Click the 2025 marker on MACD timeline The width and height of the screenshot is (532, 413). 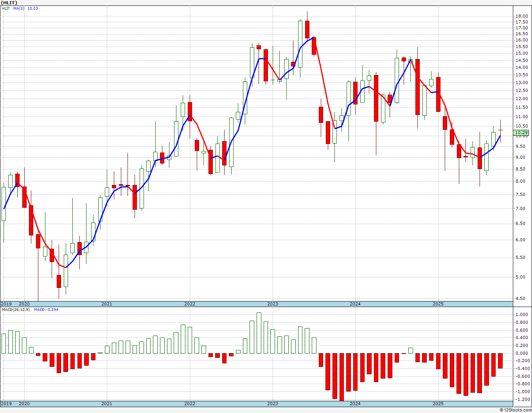tap(438, 404)
